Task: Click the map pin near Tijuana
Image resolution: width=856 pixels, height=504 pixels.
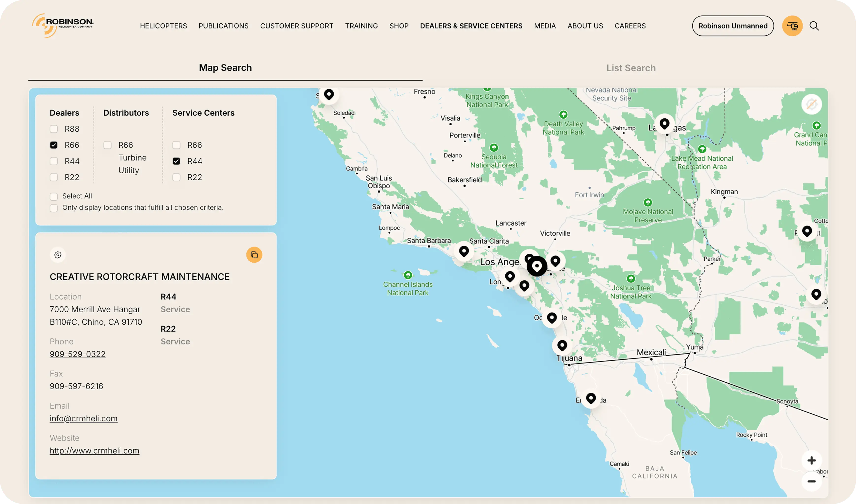Action: coord(562,346)
